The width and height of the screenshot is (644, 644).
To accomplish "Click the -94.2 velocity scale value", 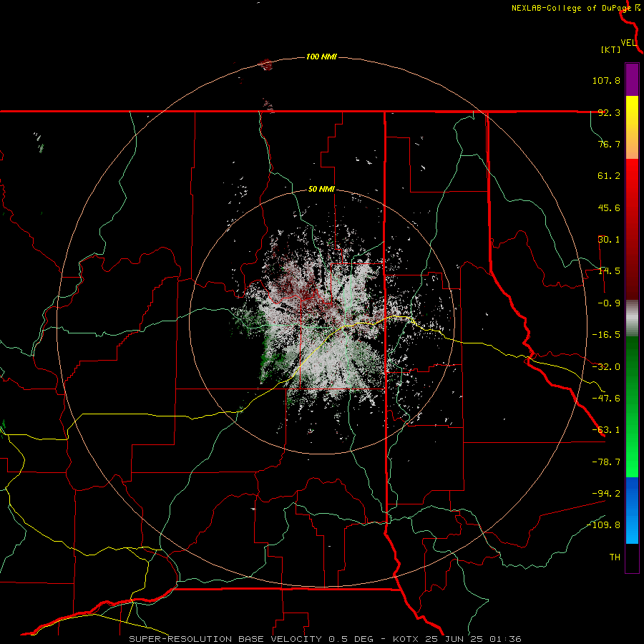I will click(x=606, y=493).
